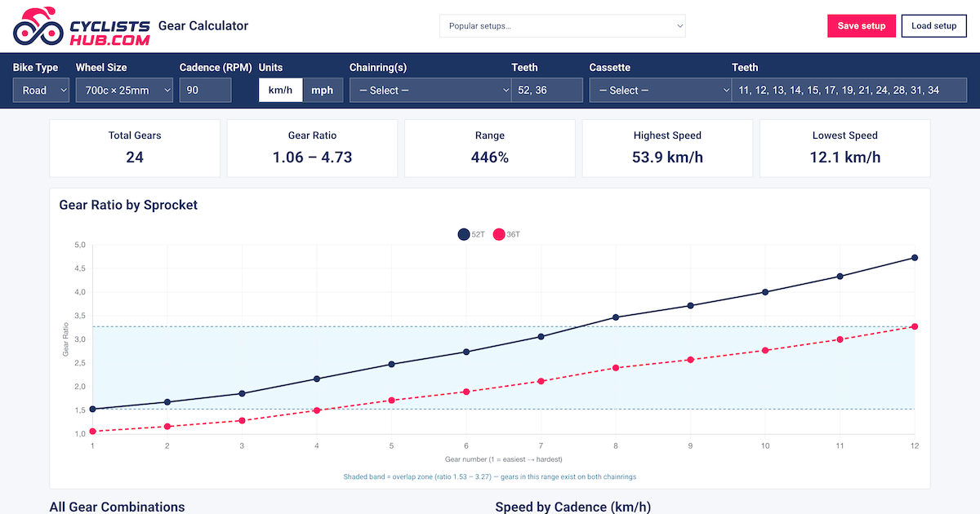Viewport: 980px width, 514px height.
Task: Click the Speed by Cadence (km/h) heading
Action: pyautogui.click(x=573, y=507)
